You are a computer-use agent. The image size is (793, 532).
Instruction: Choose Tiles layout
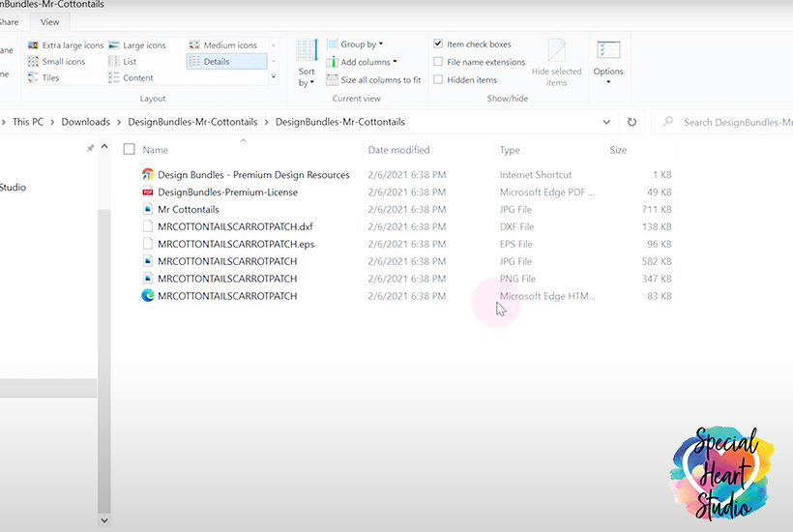pos(44,77)
